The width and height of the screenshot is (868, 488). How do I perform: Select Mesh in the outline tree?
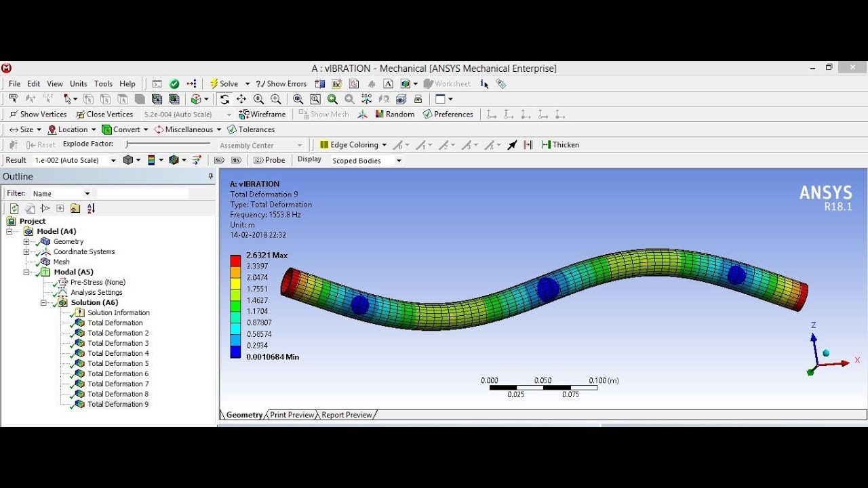[61, 262]
